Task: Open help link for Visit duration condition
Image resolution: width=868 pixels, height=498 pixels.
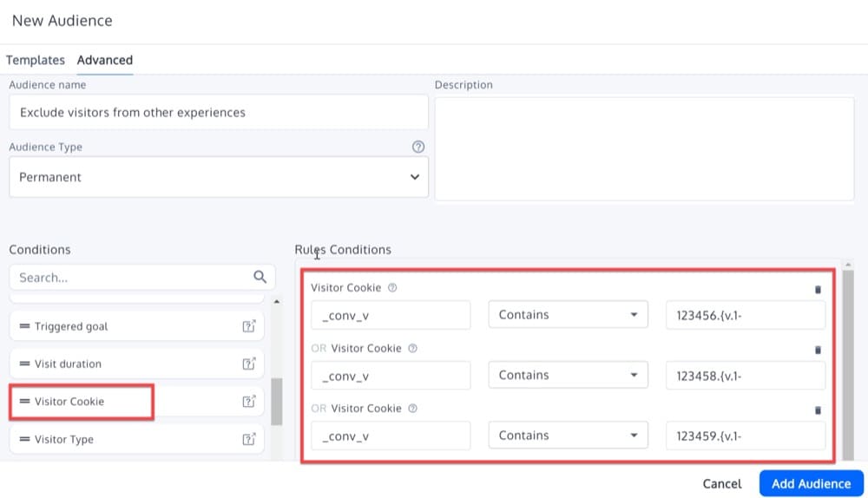Action: click(249, 364)
